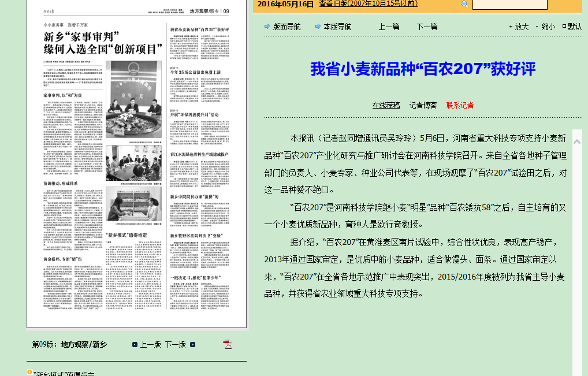The width and height of the screenshot is (588, 376).
Task: Open the PDF download icon
Action: pyautogui.click(x=228, y=344)
